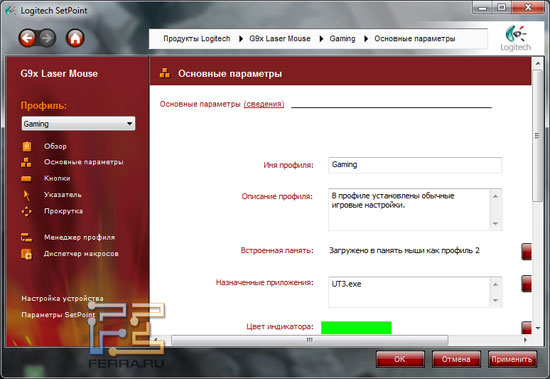The height and width of the screenshot is (379, 550).
Task: Click G9x Laser Mouse breadcrumb
Action: pyautogui.click(x=280, y=39)
